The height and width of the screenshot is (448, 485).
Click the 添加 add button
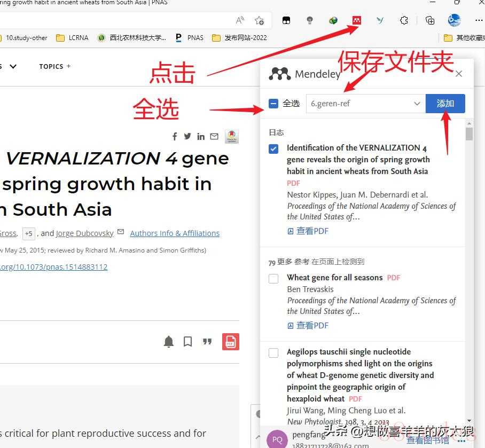445,104
